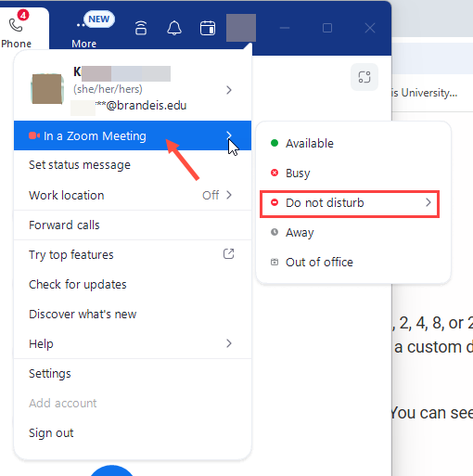Open the notifications bell icon
The height and width of the screenshot is (476, 473).
coord(174,28)
